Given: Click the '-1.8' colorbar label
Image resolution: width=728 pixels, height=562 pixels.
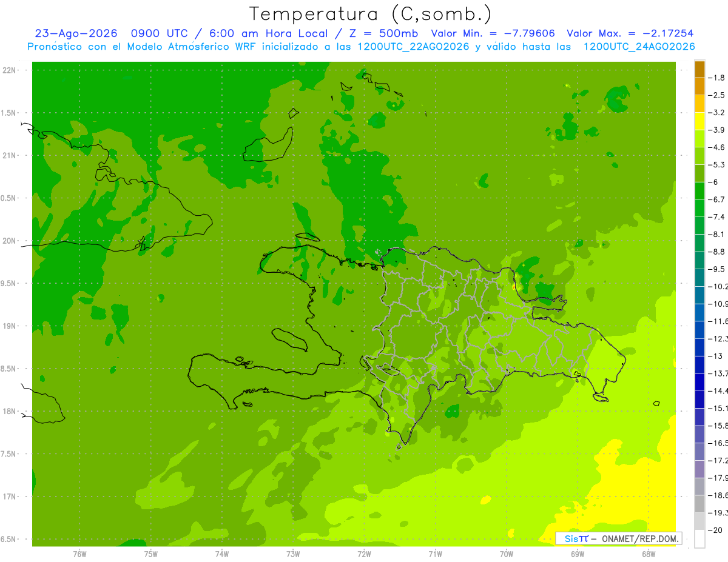Looking at the screenshot, I should (x=717, y=78).
